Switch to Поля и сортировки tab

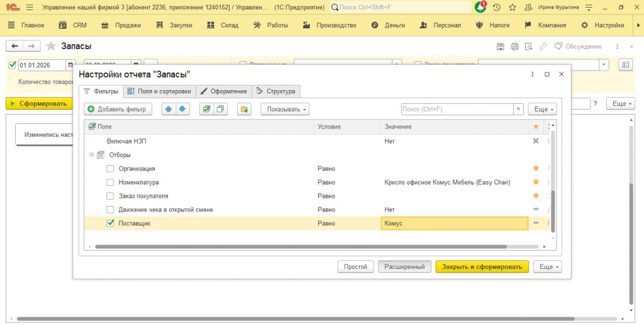[159, 91]
